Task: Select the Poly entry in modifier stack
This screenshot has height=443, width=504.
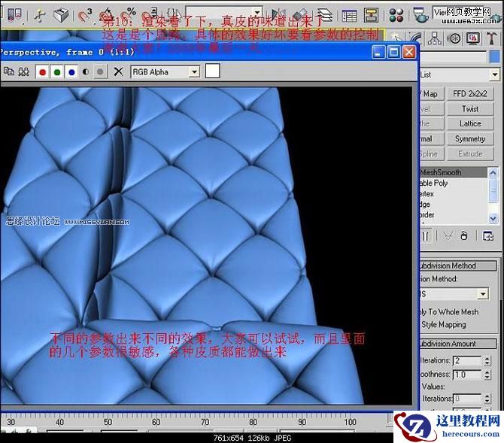Action: tap(453, 183)
